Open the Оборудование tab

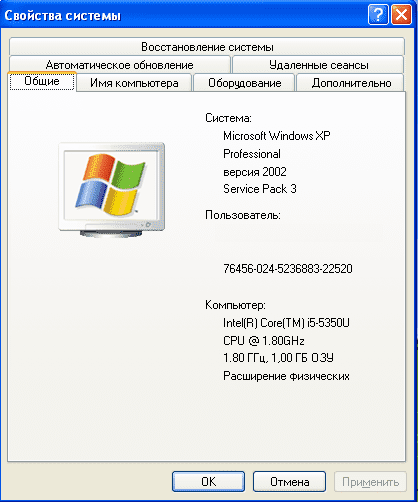[x=244, y=83]
